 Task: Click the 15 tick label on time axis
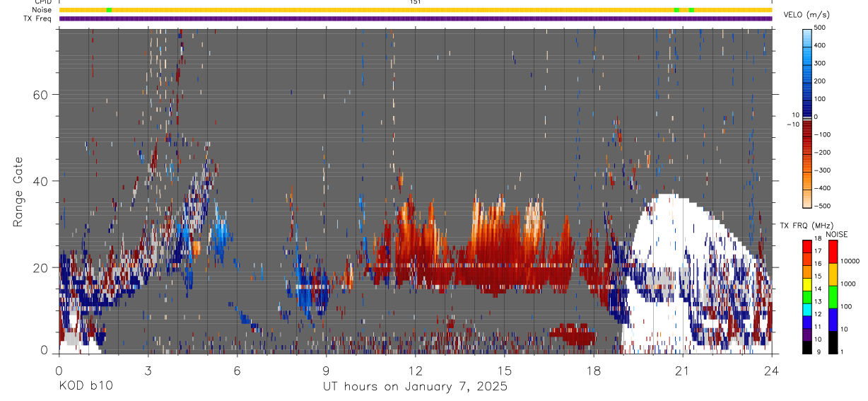[x=504, y=370]
